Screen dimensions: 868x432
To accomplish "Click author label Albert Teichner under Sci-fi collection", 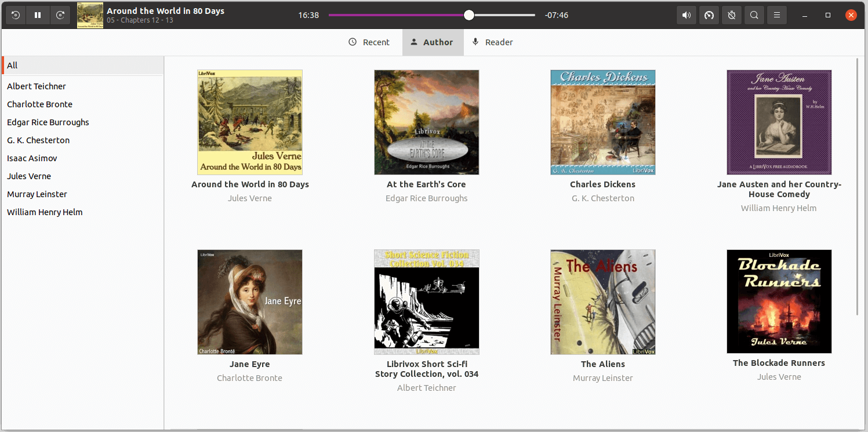I will click(x=427, y=388).
